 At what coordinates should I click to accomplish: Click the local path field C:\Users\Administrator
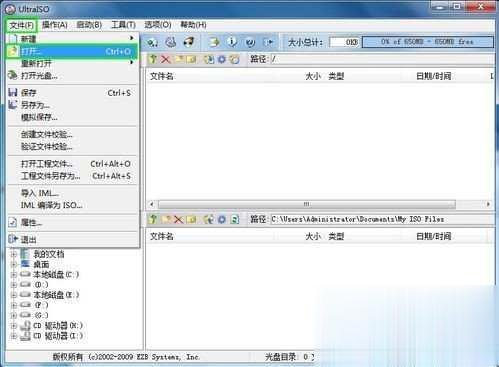pyautogui.click(x=382, y=219)
